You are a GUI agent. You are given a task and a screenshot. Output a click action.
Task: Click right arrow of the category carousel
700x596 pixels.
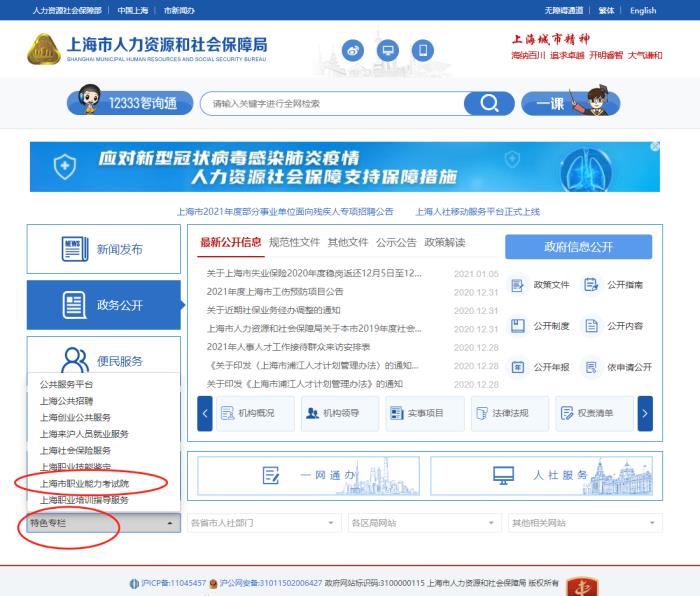point(645,413)
